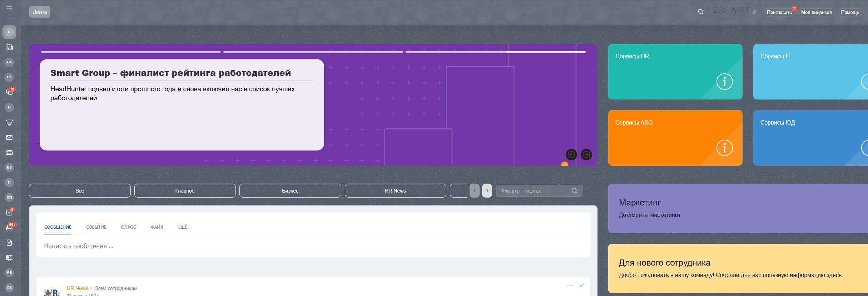Open the disk drive icon in sidebar
This screenshot has width=868, height=296.
(x=9, y=152)
